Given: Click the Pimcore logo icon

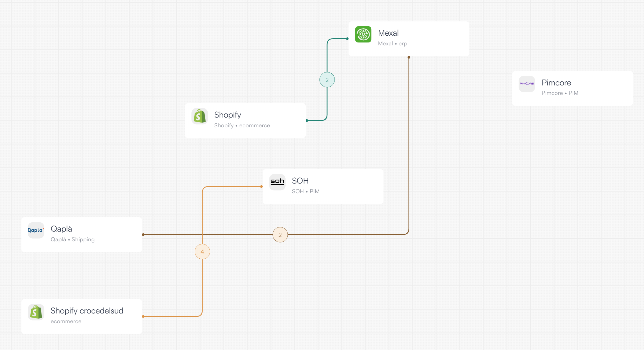Looking at the screenshot, I should (x=527, y=84).
